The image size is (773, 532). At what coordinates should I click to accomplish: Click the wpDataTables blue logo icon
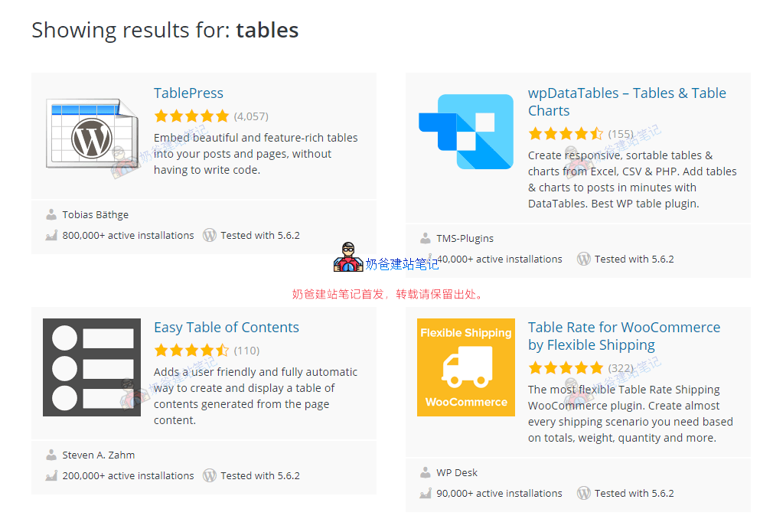coord(466,131)
